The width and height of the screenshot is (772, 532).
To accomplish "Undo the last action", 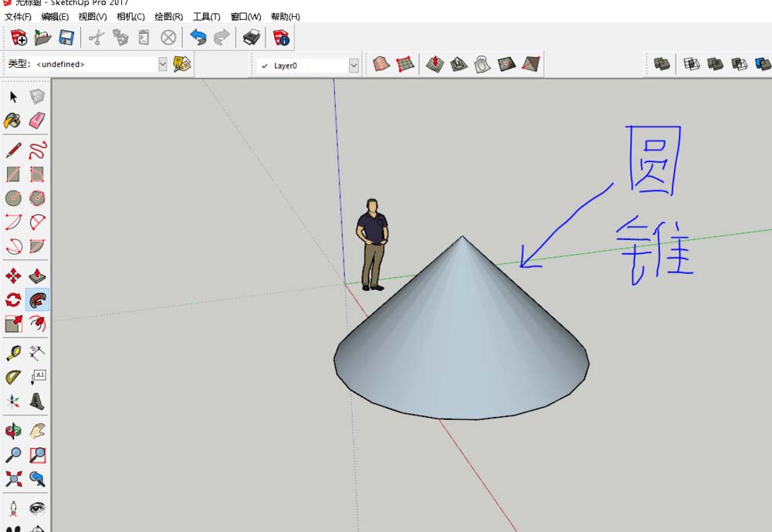I will point(198,37).
